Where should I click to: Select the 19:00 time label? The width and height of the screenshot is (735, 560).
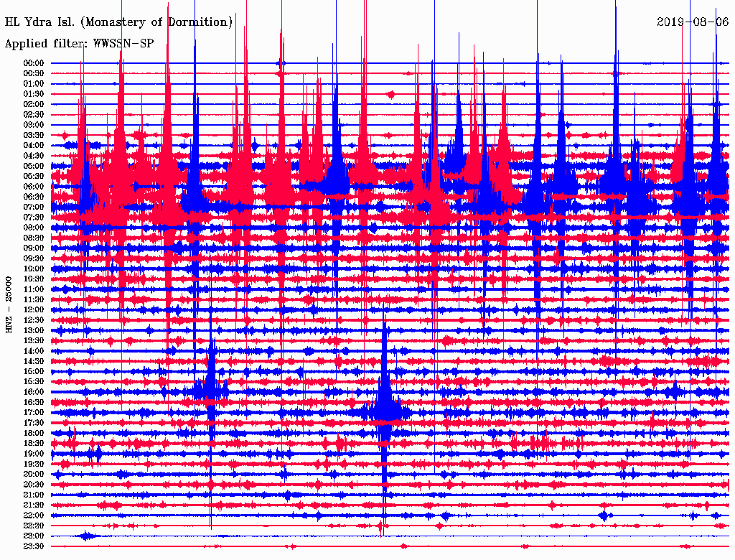point(34,454)
